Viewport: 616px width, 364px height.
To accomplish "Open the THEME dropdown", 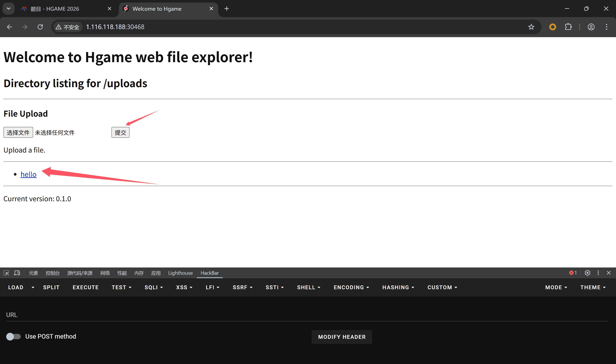I will click(x=593, y=287).
